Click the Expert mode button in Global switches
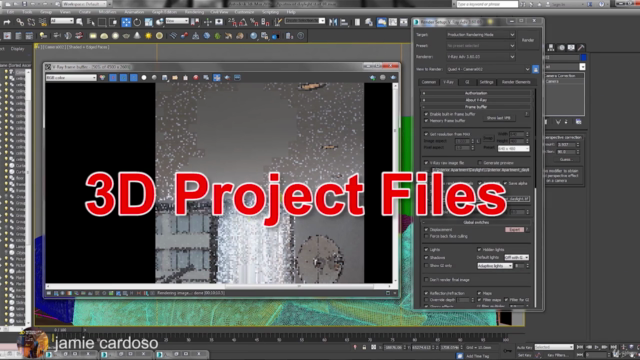 coord(514,230)
